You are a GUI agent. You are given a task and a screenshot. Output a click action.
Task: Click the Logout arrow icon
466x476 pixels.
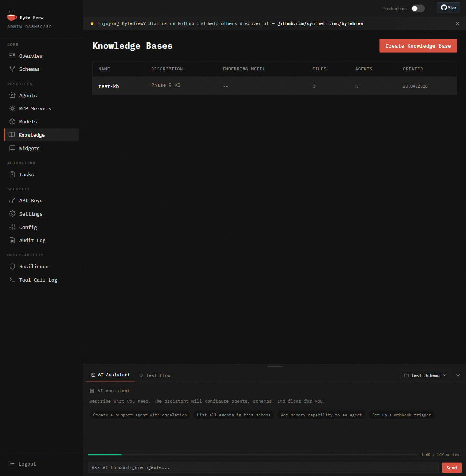(x=12, y=464)
